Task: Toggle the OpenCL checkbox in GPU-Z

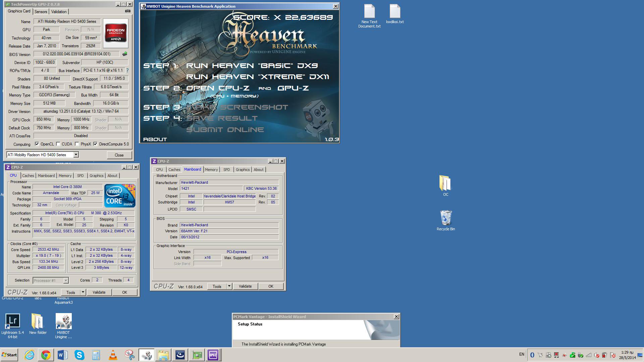Action: (x=37, y=144)
